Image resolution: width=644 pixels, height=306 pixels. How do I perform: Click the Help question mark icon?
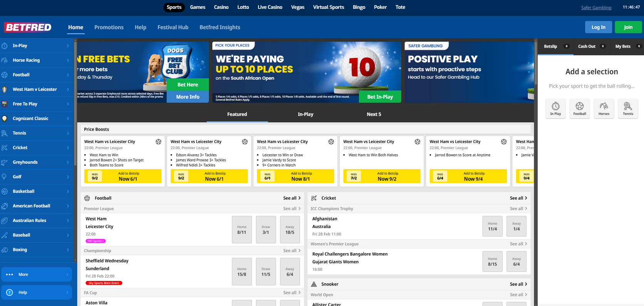(x=10, y=293)
